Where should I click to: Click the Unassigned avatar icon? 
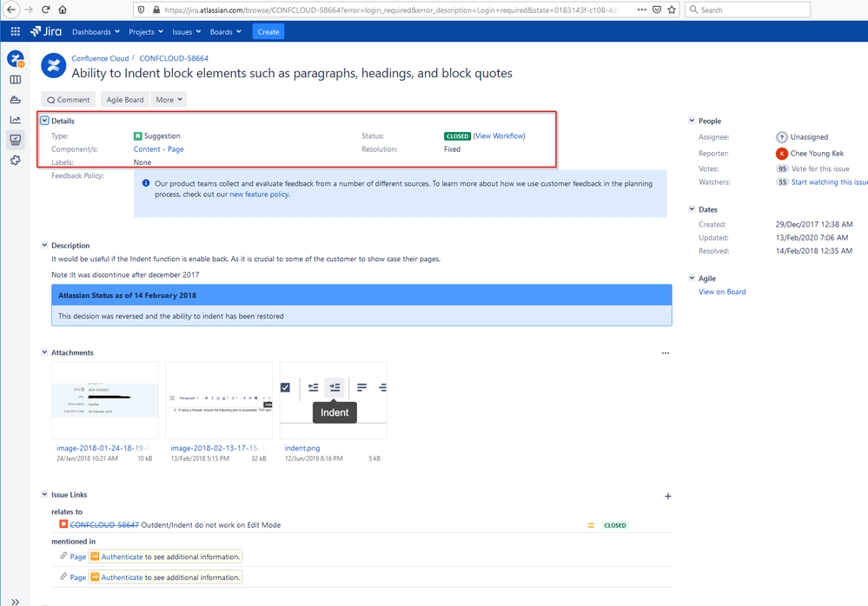pyautogui.click(x=782, y=137)
